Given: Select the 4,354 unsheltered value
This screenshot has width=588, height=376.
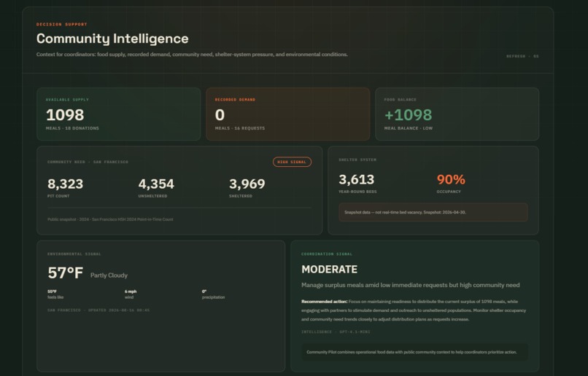Looking at the screenshot, I should pos(156,184).
